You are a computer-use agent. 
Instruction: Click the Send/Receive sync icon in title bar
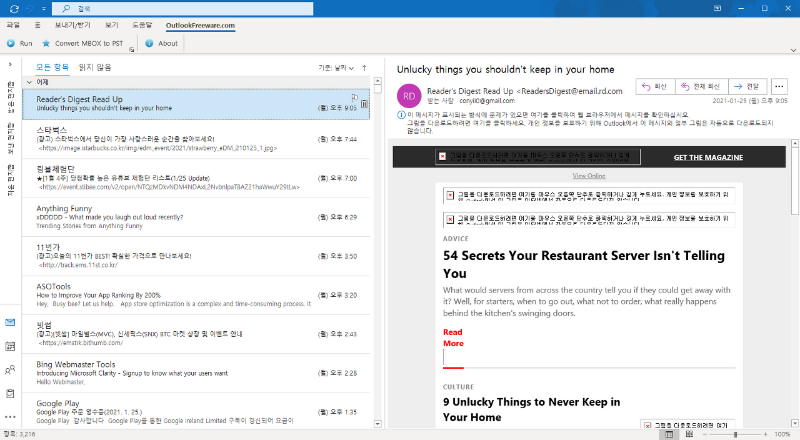coord(14,9)
